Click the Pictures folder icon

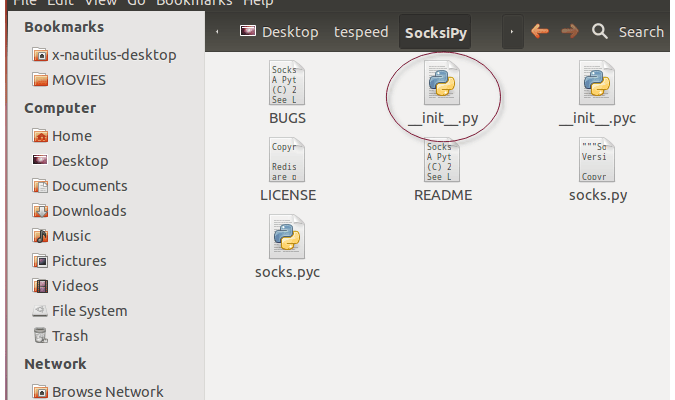point(40,260)
